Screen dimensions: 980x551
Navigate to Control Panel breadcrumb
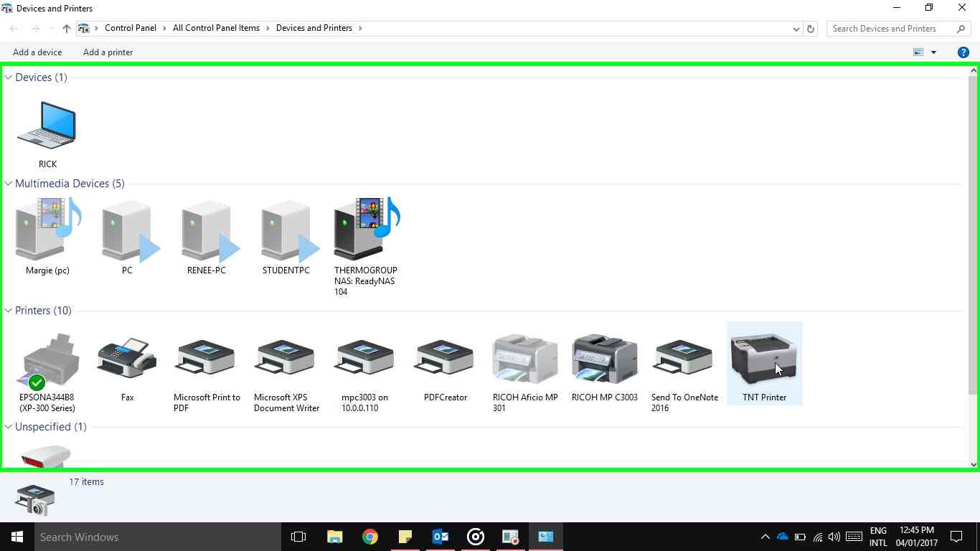pyautogui.click(x=131, y=29)
